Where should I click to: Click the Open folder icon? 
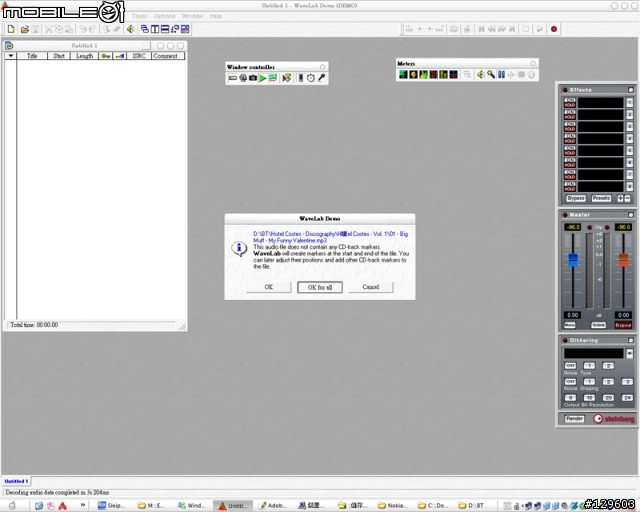click(24, 29)
